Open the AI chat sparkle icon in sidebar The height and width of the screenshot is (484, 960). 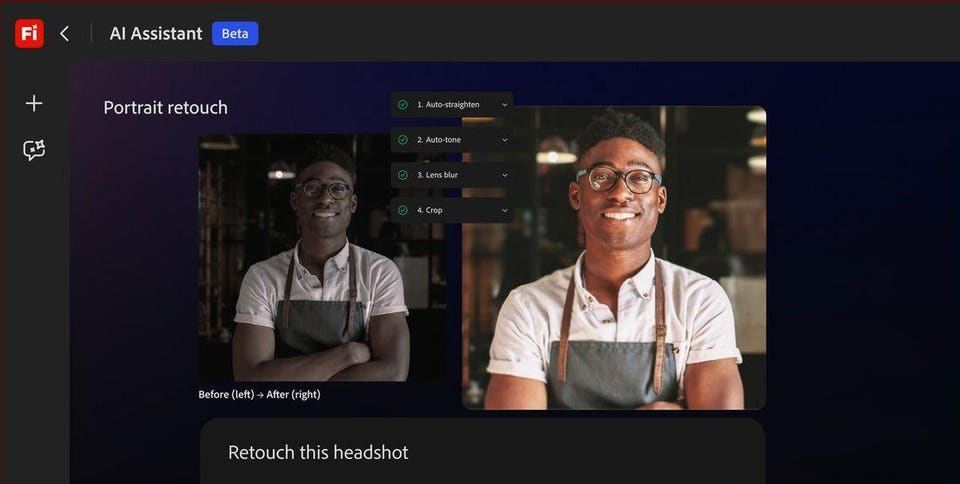coord(34,150)
